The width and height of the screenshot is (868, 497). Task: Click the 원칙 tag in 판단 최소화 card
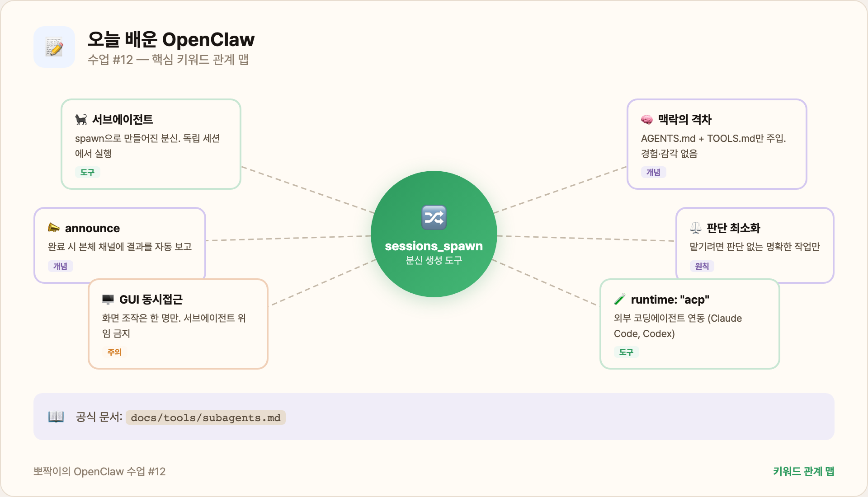tap(702, 266)
